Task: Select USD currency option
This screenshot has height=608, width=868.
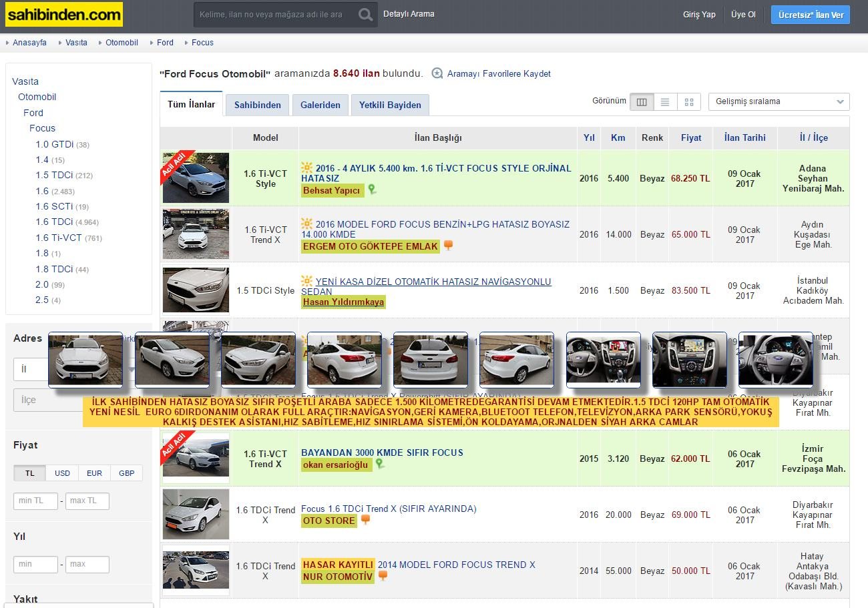Action: click(x=62, y=473)
